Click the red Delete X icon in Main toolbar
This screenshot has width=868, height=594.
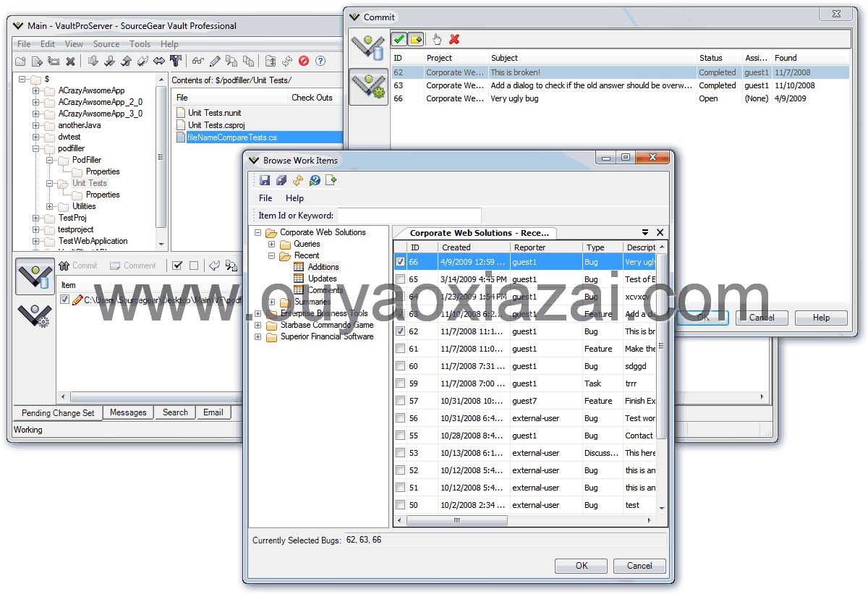pos(71,61)
